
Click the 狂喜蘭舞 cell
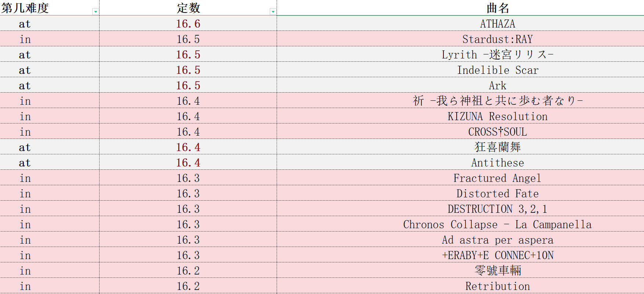pyautogui.click(x=460, y=147)
